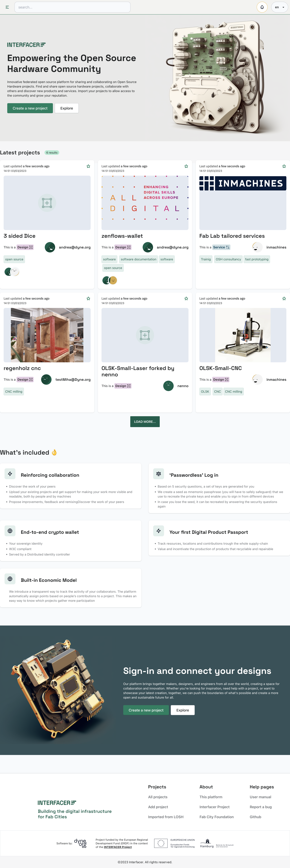290x868 pixels.
Task: Open All projects footer link
Action: tap(157, 797)
